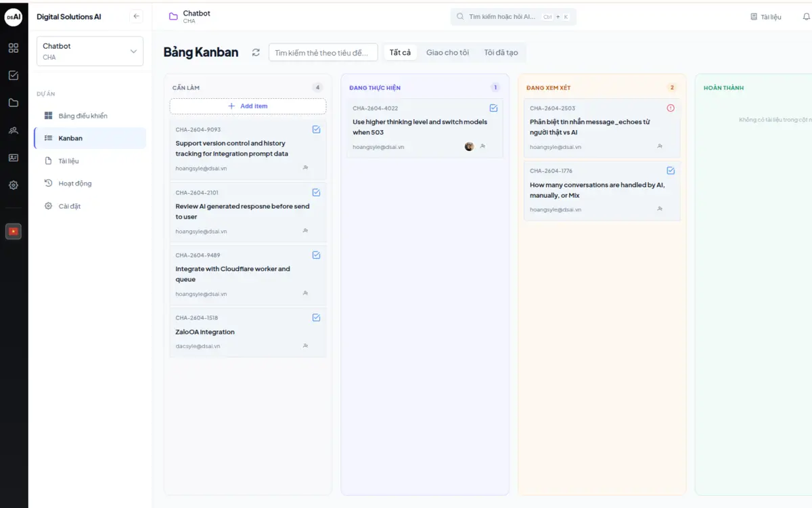
Task: Select the Tôi đã tạo filter tab
Action: click(x=501, y=53)
